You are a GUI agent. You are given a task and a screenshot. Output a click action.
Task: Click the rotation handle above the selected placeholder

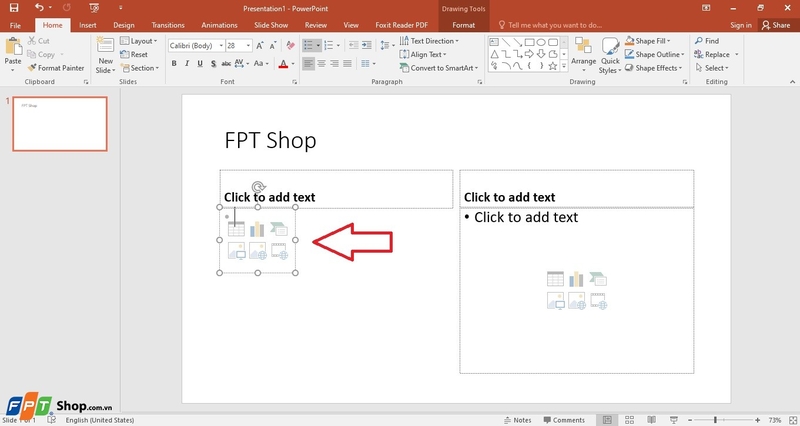tap(259, 187)
